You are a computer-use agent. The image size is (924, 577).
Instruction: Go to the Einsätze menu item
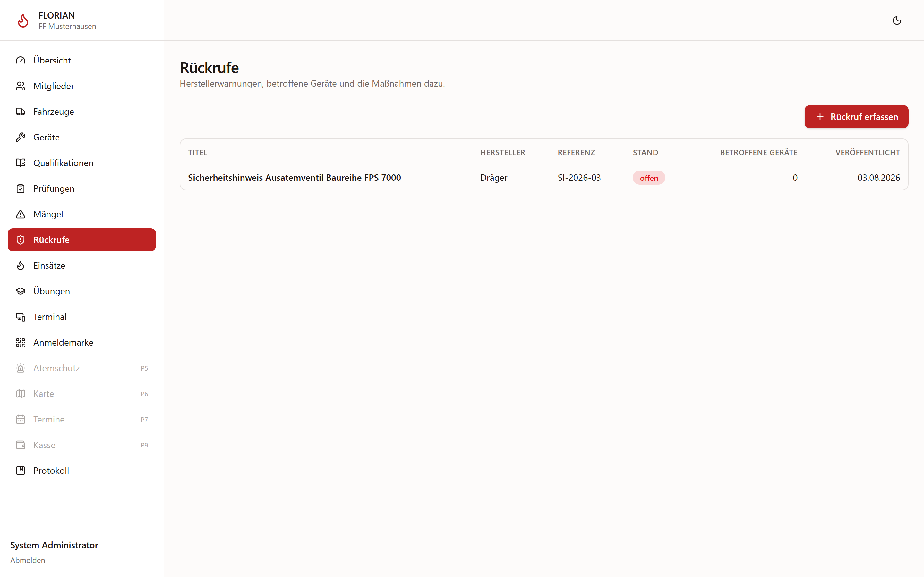tap(82, 265)
